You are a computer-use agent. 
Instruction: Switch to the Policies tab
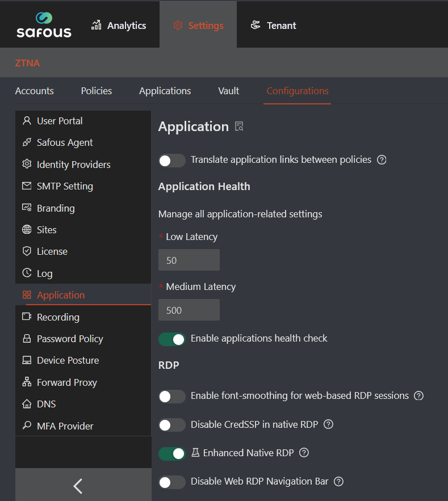96,91
